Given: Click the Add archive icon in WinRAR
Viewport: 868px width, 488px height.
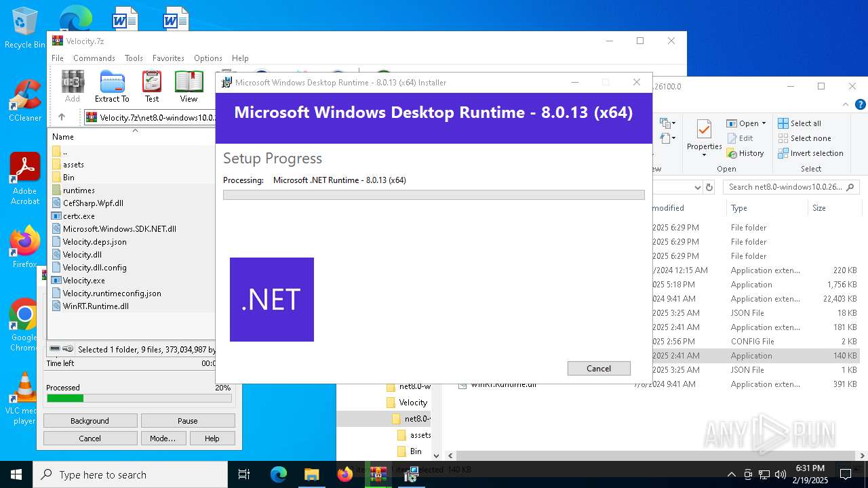Looking at the screenshot, I should (73, 87).
